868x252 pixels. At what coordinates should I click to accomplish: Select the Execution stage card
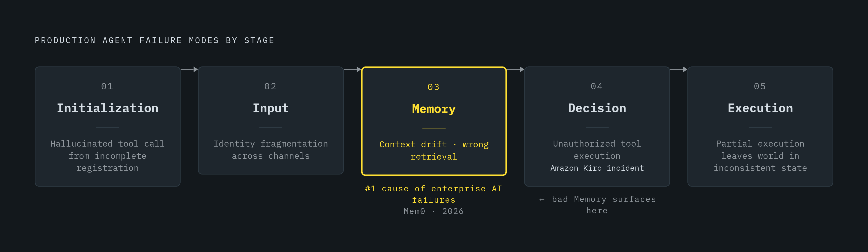(x=760, y=127)
